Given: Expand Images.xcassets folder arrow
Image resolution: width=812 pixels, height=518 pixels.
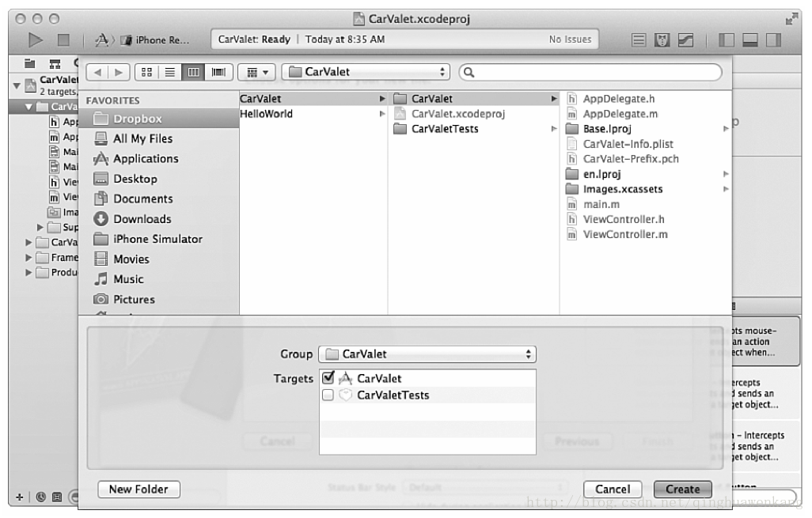Looking at the screenshot, I should click(x=726, y=189).
